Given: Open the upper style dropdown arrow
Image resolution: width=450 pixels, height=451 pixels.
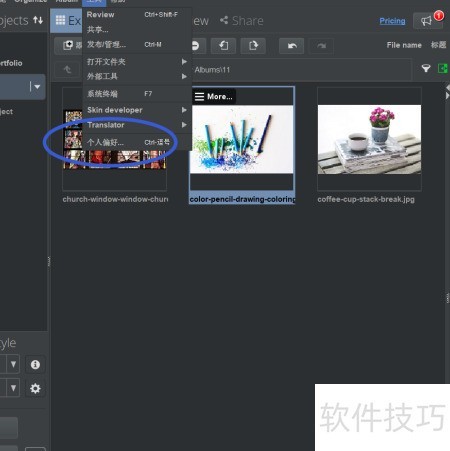Looking at the screenshot, I should pyautogui.click(x=13, y=364).
